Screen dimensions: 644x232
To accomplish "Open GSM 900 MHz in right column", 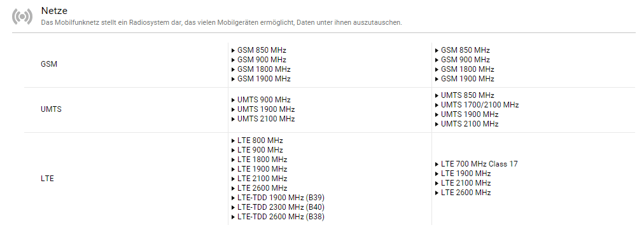I will (463, 60).
